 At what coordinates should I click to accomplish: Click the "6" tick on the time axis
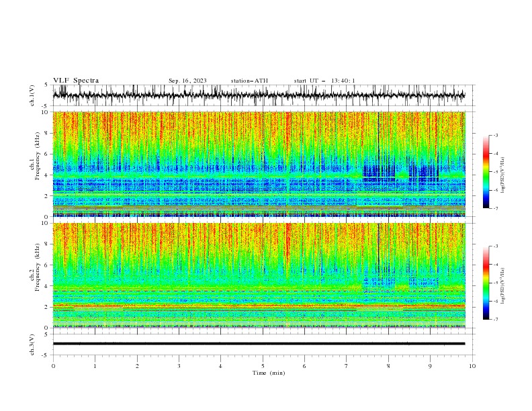(304, 366)
